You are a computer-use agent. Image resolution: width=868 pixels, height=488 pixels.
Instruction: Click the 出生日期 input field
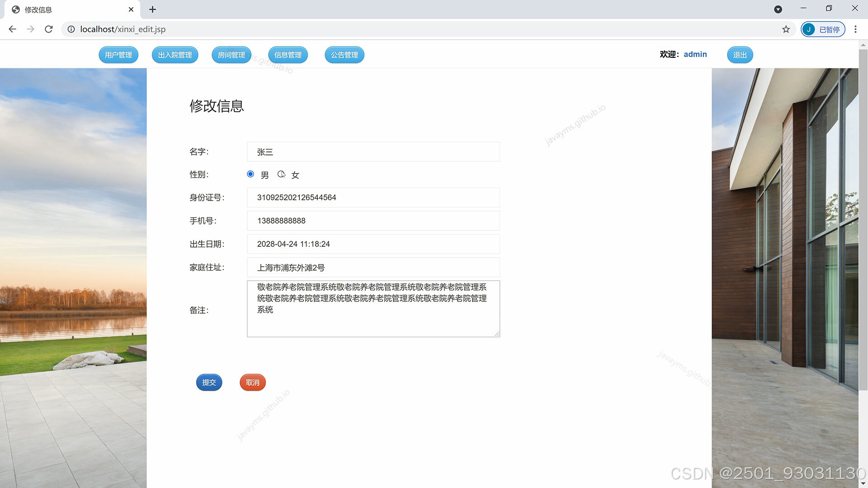(373, 244)
